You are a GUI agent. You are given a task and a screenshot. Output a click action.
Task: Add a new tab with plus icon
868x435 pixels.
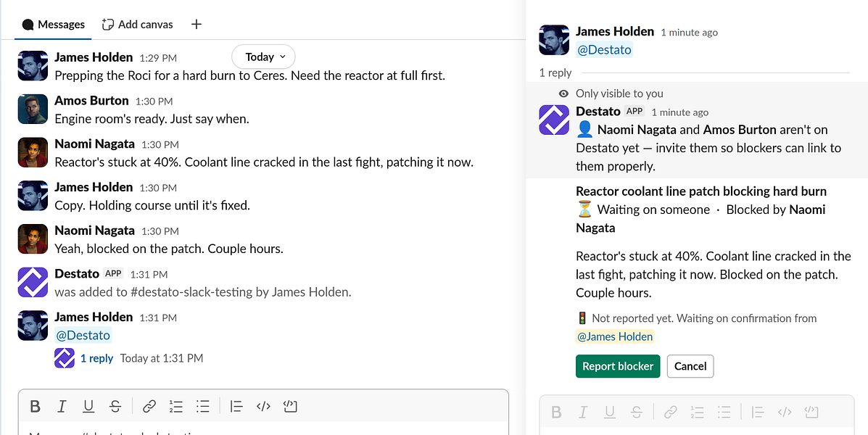click(x=196, y=25)
